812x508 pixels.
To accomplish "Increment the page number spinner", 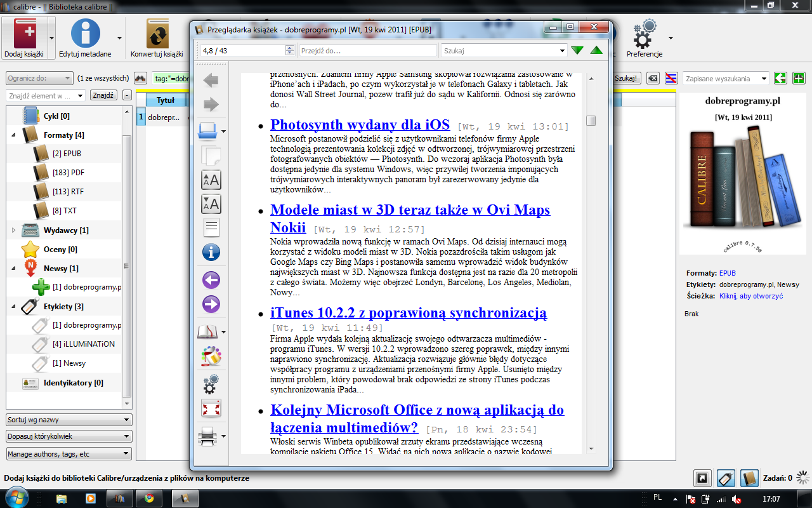I will coord(290,48).
